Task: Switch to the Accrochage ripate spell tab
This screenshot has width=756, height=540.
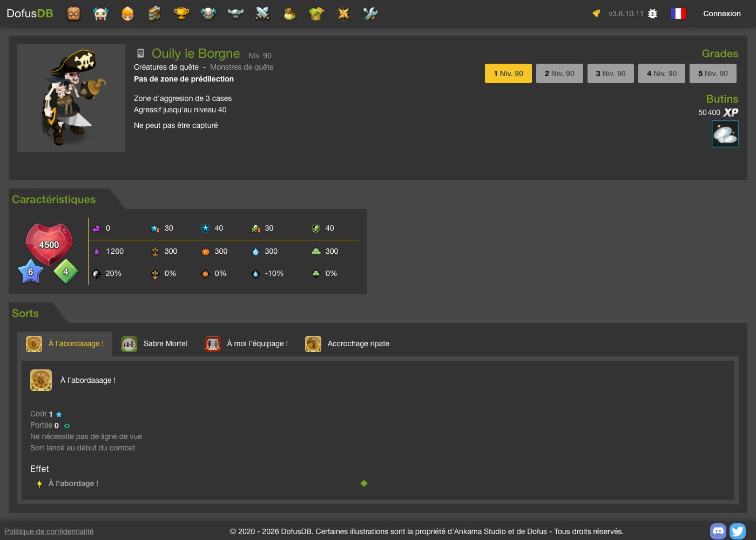Action: tap(347, 344)
